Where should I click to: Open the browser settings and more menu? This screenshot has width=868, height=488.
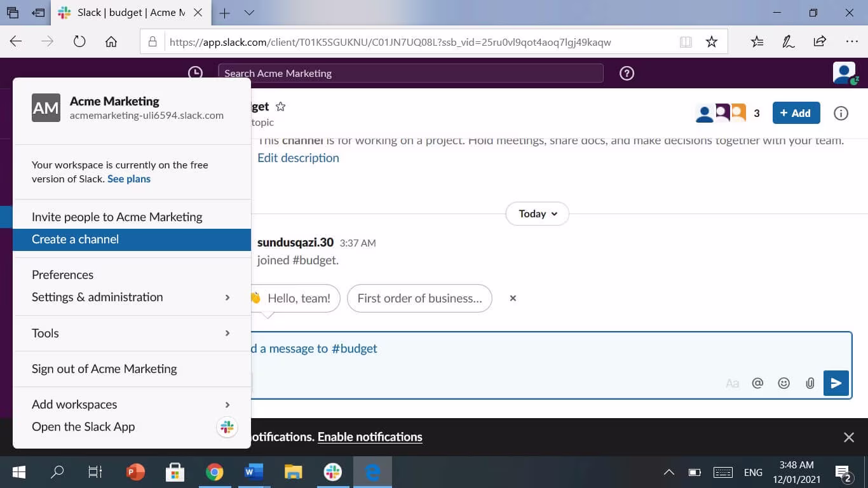tap(852, 42)
